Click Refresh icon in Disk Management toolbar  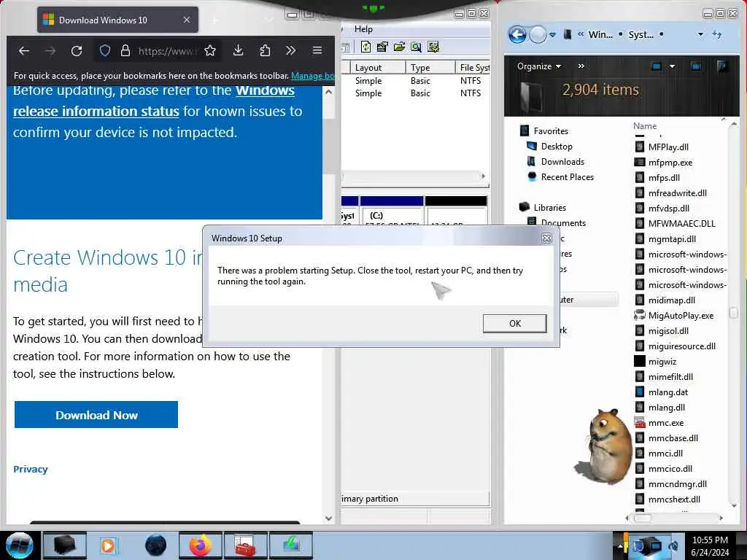tap(365, 47)
